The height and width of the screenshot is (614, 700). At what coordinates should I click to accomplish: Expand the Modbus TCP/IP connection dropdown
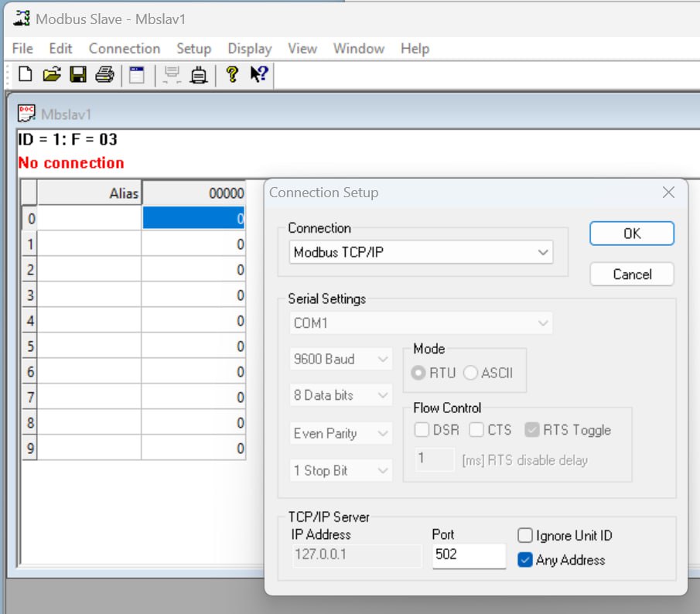click(421, 252)
